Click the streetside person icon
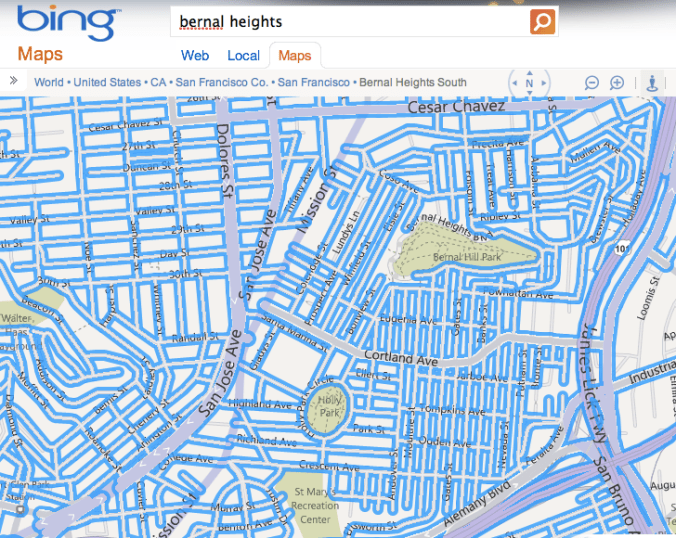This screenshot has height=538, width=676. [x=654, y=83]
